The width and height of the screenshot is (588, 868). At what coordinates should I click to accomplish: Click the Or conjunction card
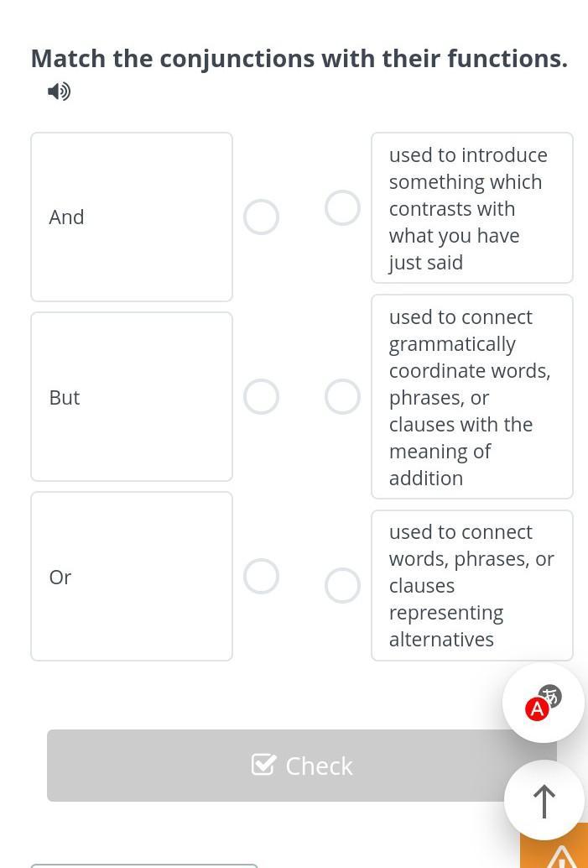coord(132,576)
